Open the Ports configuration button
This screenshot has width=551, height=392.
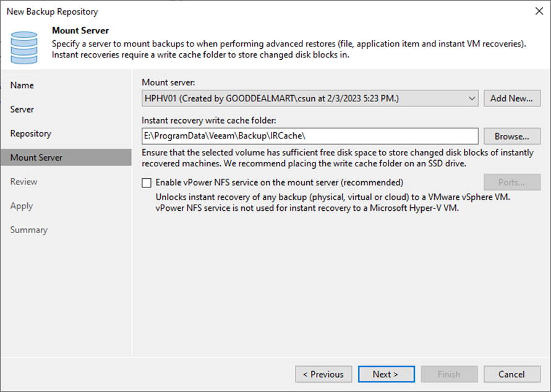pos(512,182)
